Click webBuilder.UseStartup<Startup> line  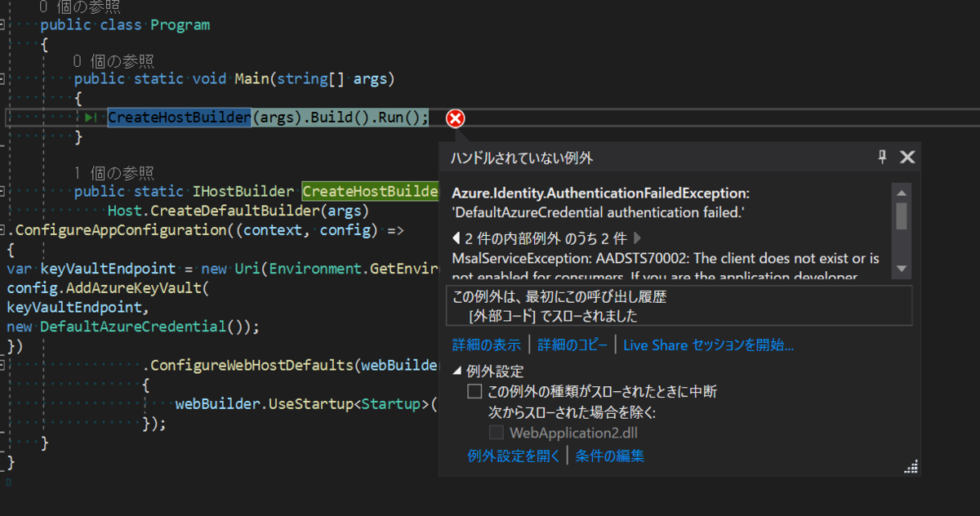[x=306, y=404]
